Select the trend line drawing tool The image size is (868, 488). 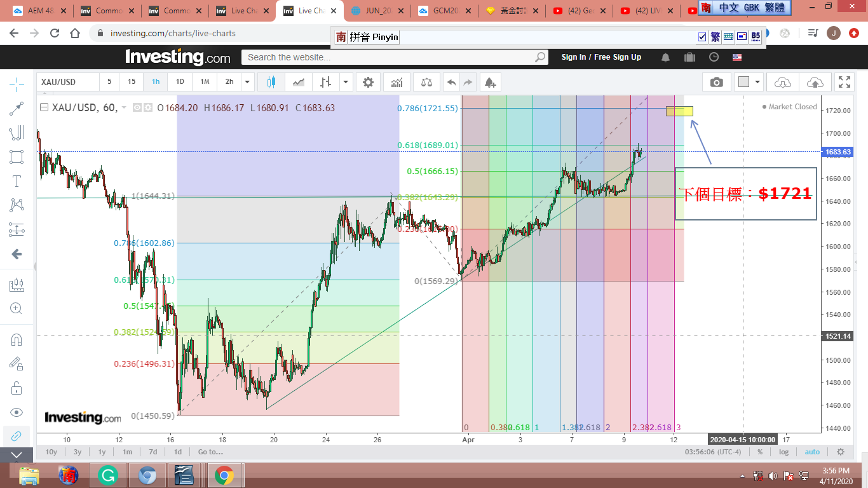17,109
